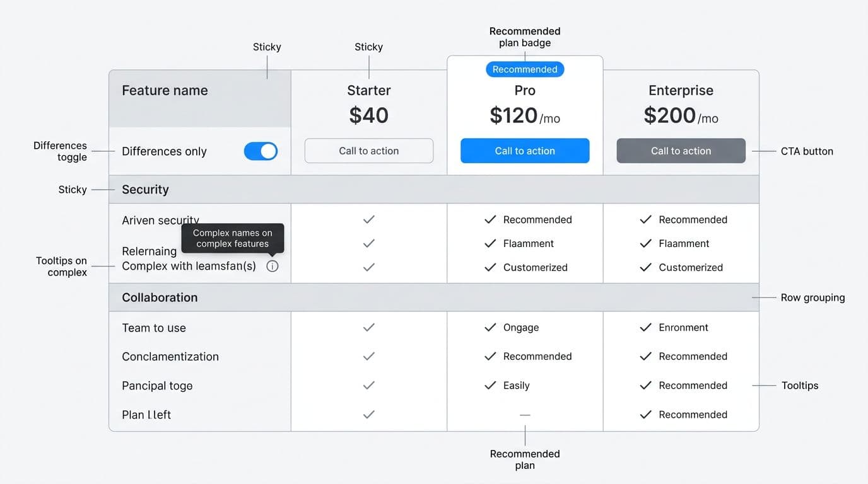Click the Starter Call to action button
The width and height of the screenshot is (868, 484).
368,151
